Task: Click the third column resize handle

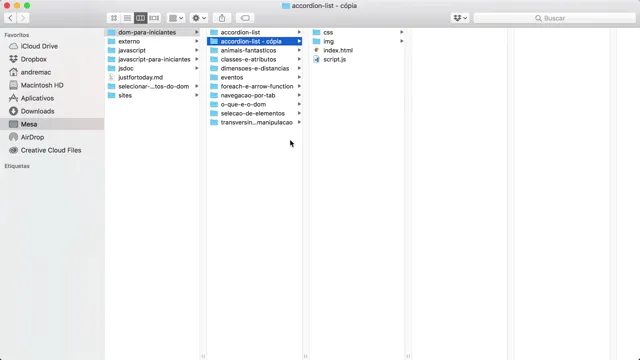Action: (408, 356)
